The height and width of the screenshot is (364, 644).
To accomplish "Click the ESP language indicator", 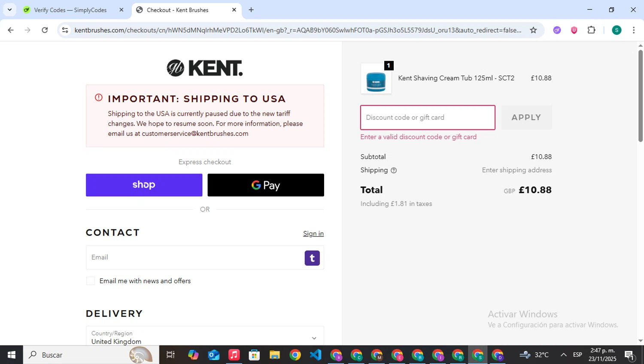I will (x=578, y=355).
